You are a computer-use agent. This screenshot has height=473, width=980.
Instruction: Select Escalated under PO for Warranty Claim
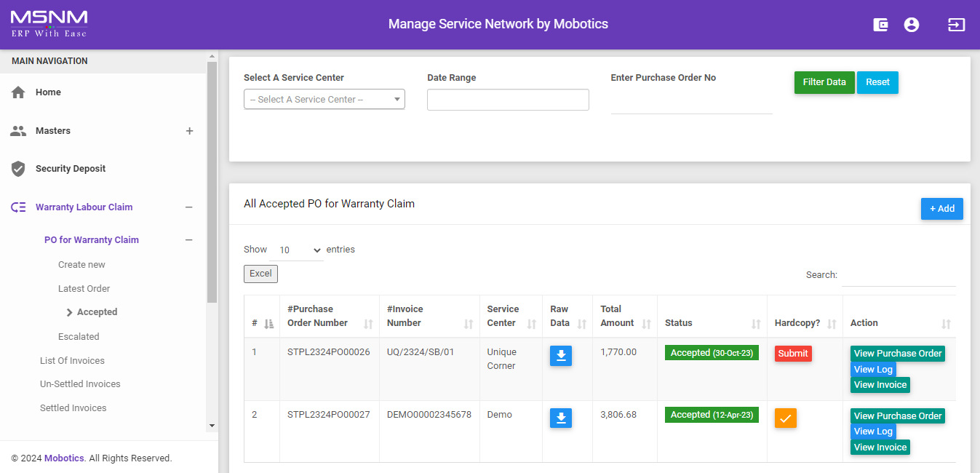click(79, 337)
